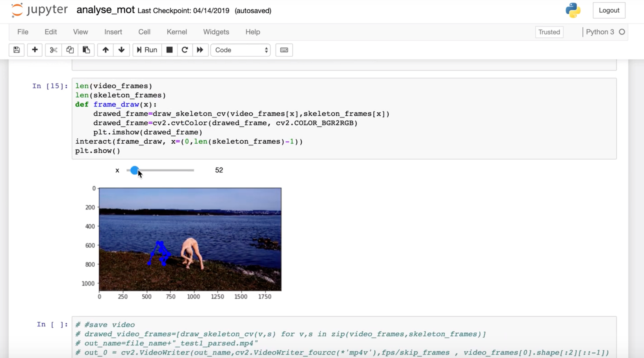Interrupt the kernel with the stop icon

pyautogui.click(x=170, y=50)
